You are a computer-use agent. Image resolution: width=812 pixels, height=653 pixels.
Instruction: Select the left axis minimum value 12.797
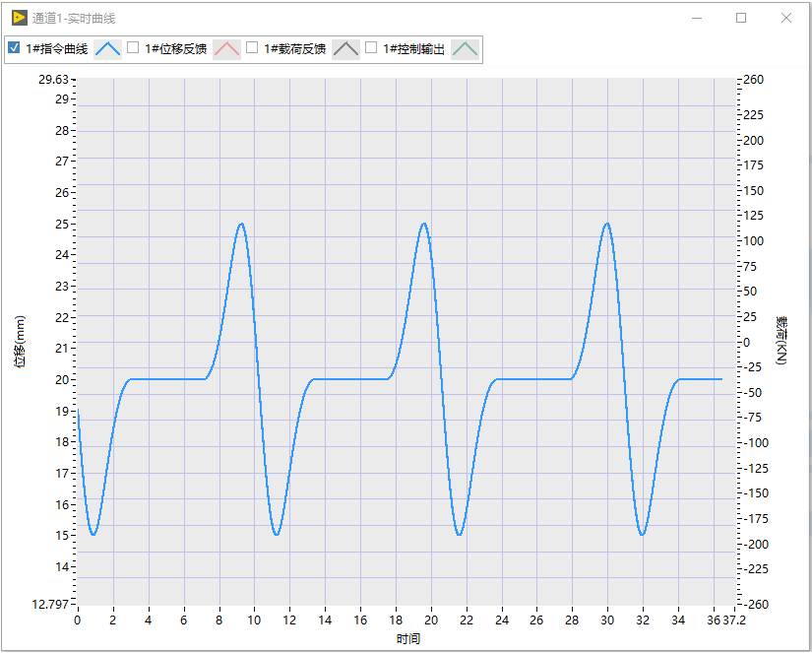pyautogui.click(x=52, y=604)
